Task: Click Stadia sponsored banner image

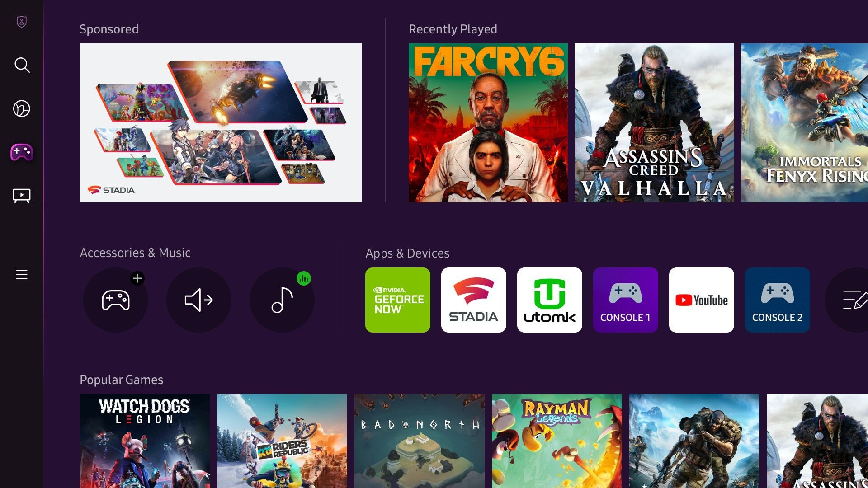Action: pyautogui.click(x=220, y=123)
